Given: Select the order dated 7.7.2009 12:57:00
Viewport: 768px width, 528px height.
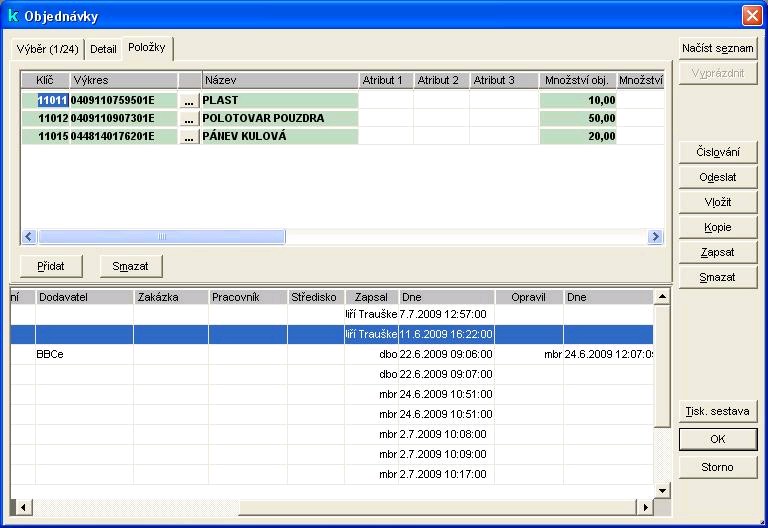Looking at the screenshot, I should pyautogui.click(x=332, y=314).
